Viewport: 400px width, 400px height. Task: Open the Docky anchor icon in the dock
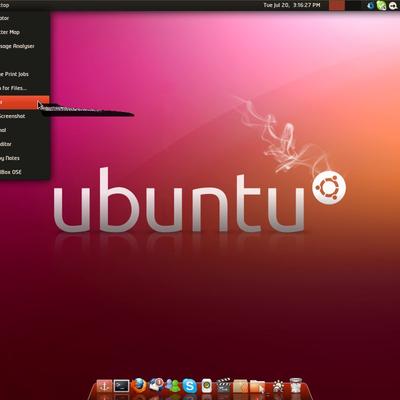(x=104, y=386)
